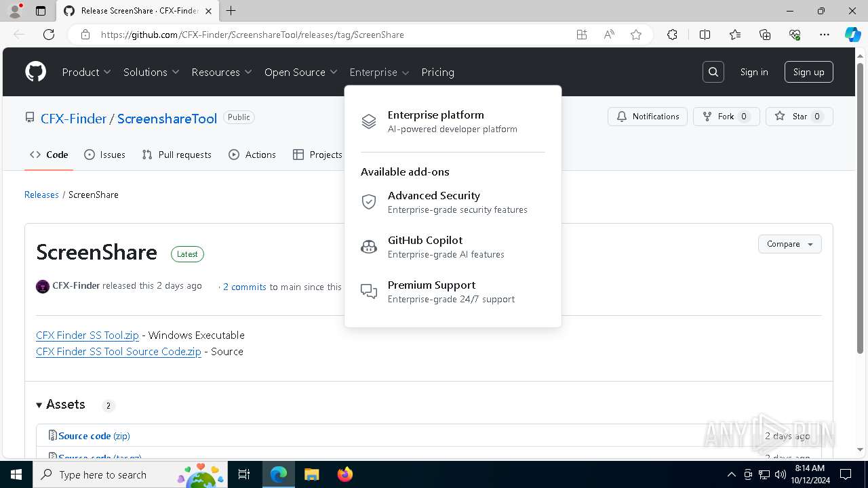Click the repository icon beside CFX-Finder

(30, 118)
